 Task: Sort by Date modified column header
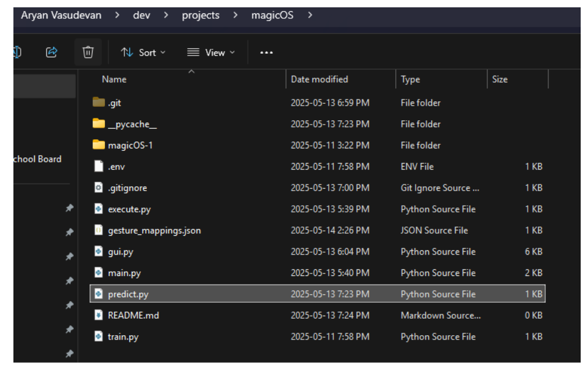pyautogui.click(x=320, y=79)
